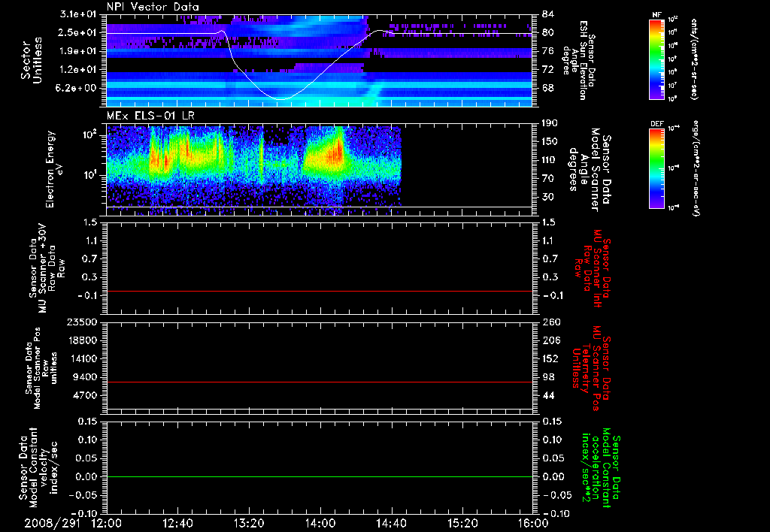Click the 16:00 time tick label
The width and height of the screenshot is (770, 532).
click(x=533, y=523)
